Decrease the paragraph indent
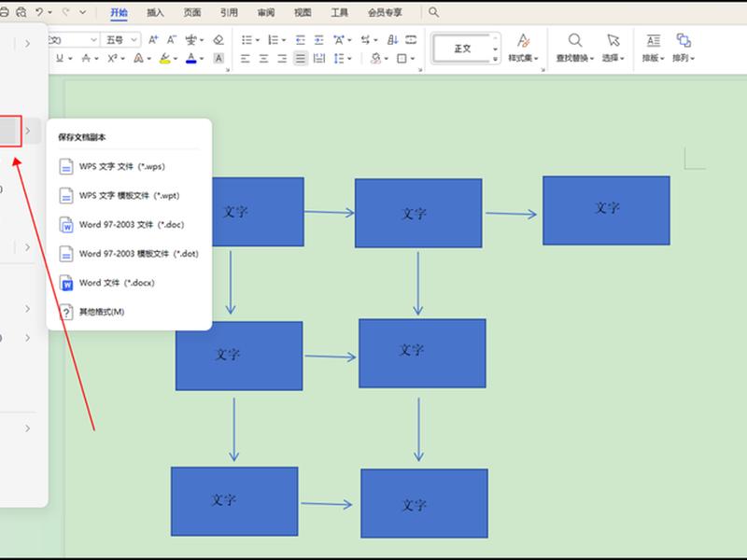Screen dimensions: 747x560 [300, 39]
